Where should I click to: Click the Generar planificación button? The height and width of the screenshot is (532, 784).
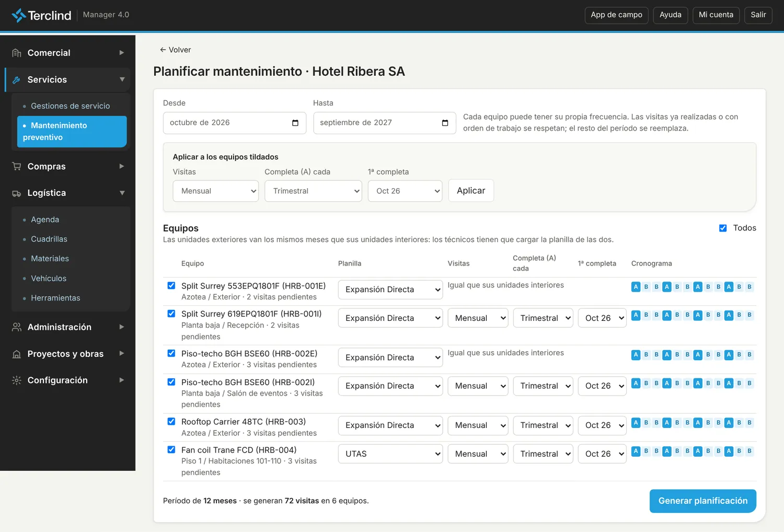(x=703, y=501)
